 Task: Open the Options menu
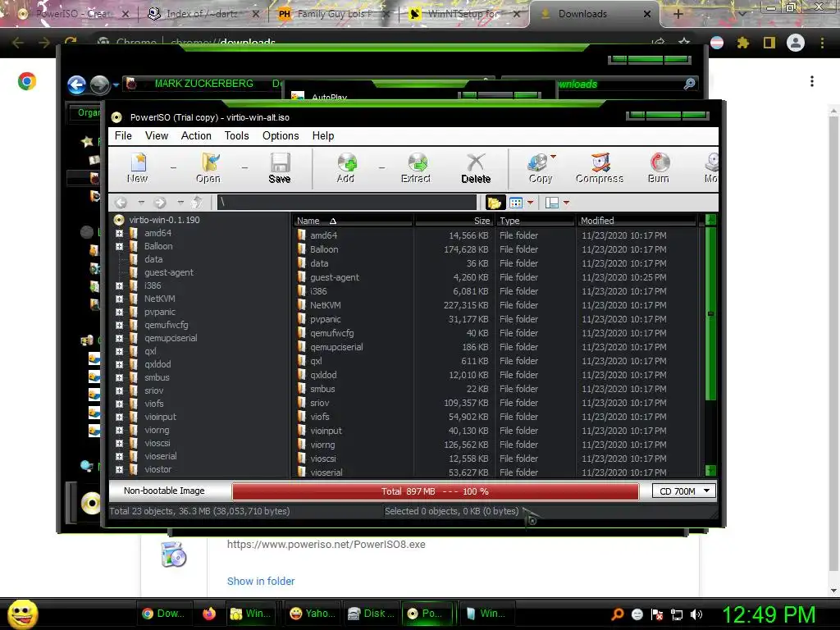click(x=281, y=136)
